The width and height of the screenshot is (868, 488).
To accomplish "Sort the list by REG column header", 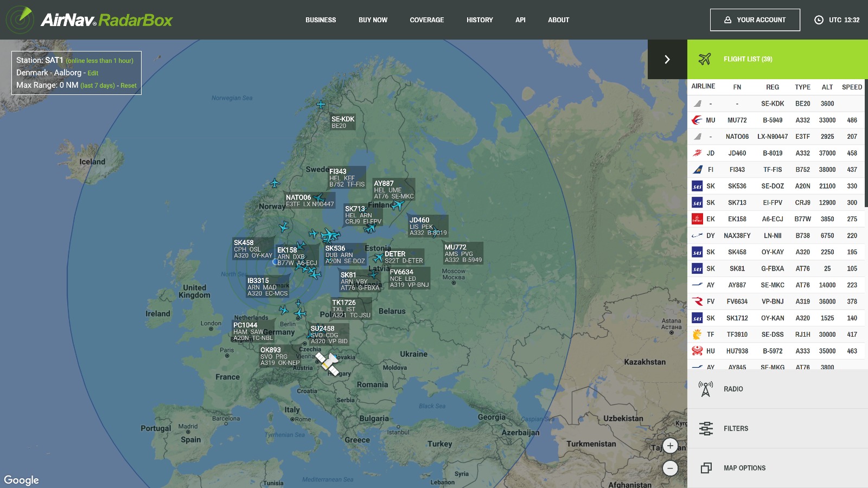I will point(773,87).
